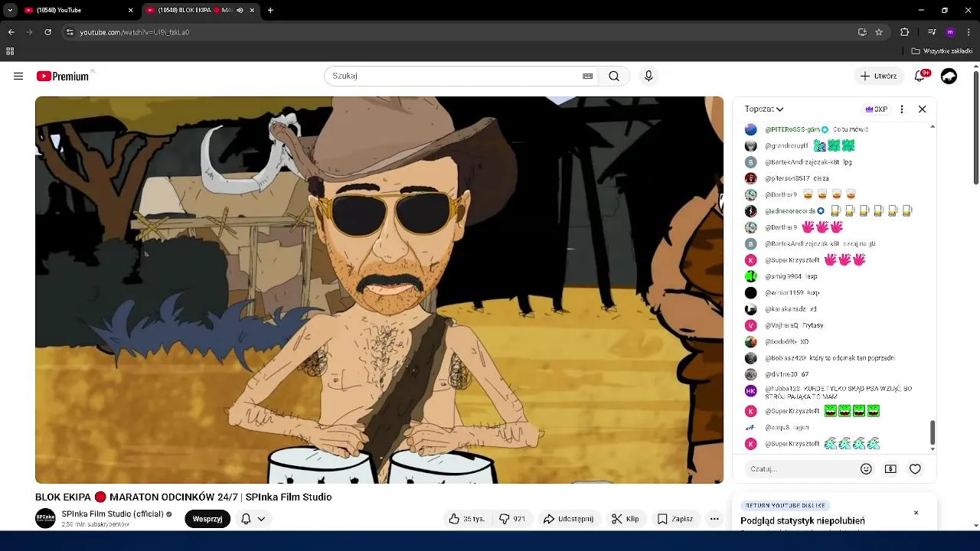980x551 pixels.
Task: Bookmark this page with star icon
Action: [x=879, y=32]
